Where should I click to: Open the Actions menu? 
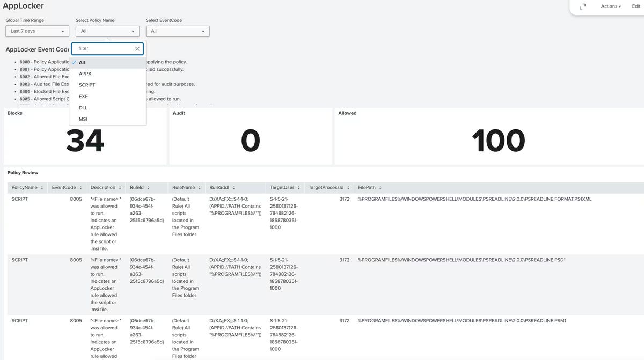(611, 6)
